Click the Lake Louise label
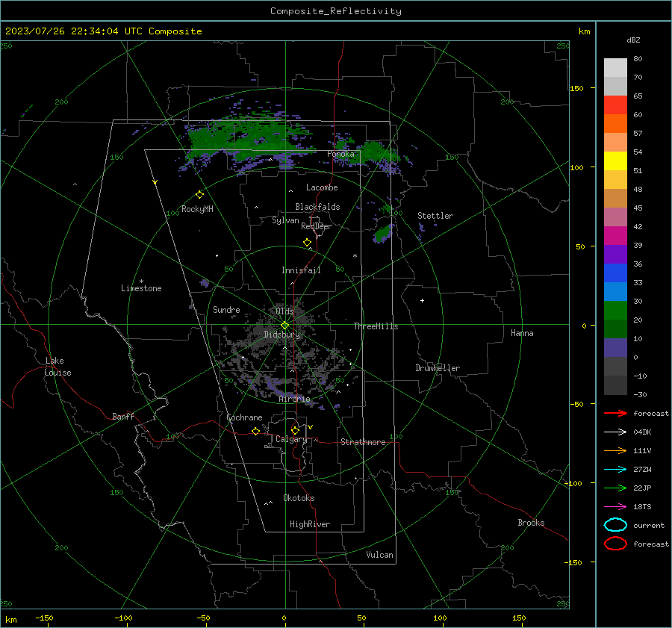 point(57,367)
